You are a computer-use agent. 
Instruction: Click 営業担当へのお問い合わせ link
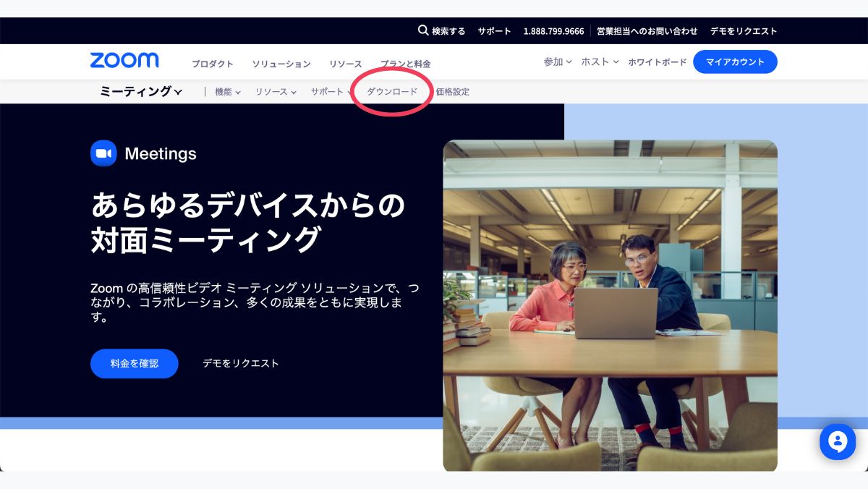point(647,31)
